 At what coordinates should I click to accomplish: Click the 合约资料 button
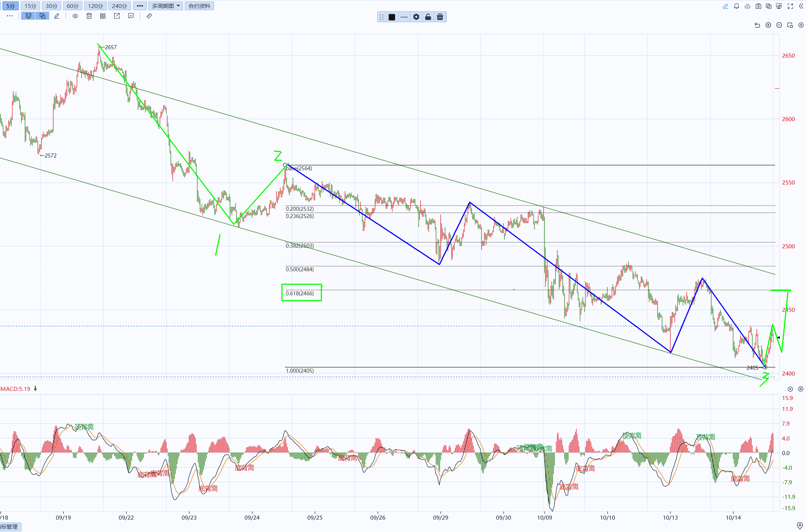[x=199, y=6]
